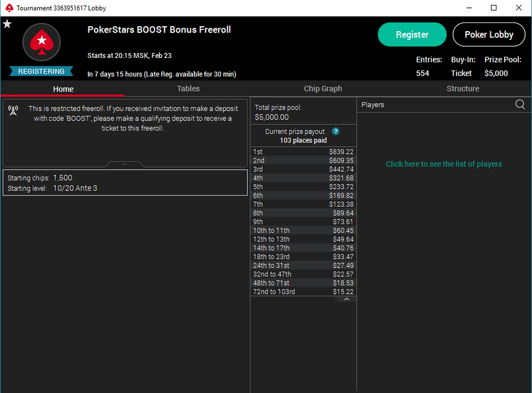532x393 pixels.
Task: Select the 72nd to 103rd payout row
Action: [x=303, y=291]
